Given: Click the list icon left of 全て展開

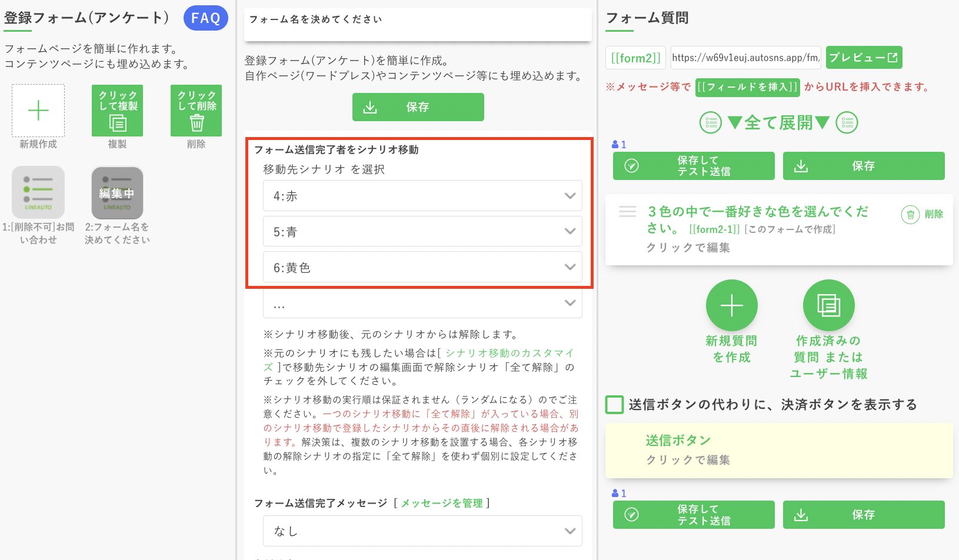Looking at the screenshot, I should [711, 122].
